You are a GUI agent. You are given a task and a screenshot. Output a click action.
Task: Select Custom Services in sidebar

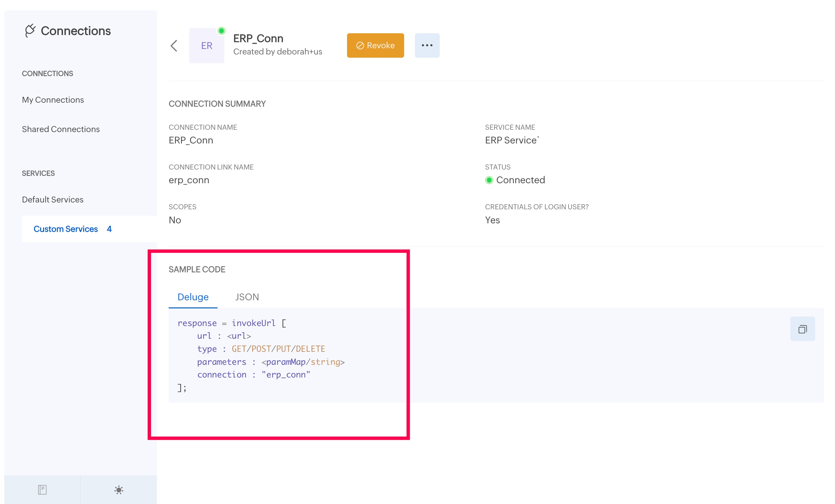66,229
